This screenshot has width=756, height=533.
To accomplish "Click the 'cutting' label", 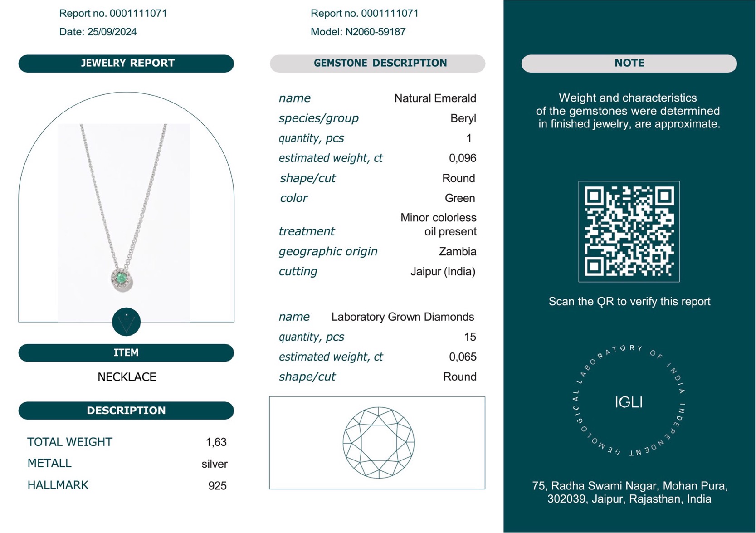I will [x=298, y=272].
